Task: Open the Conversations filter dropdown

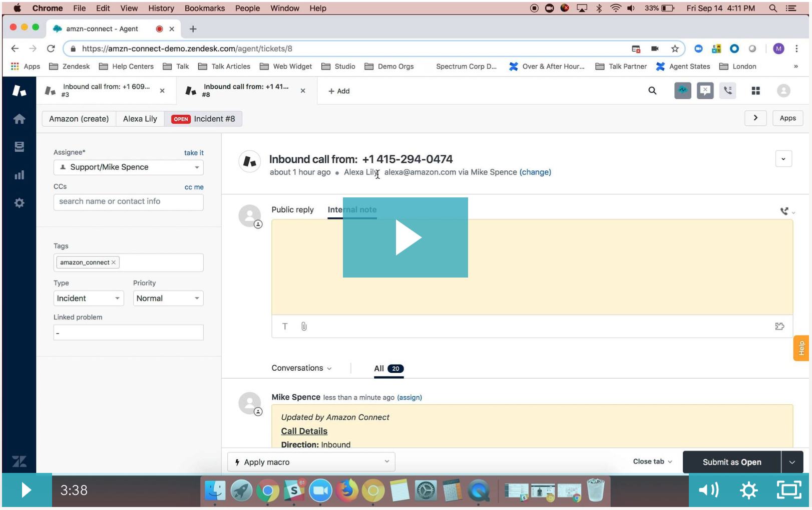Action: (x=301, y=368)
